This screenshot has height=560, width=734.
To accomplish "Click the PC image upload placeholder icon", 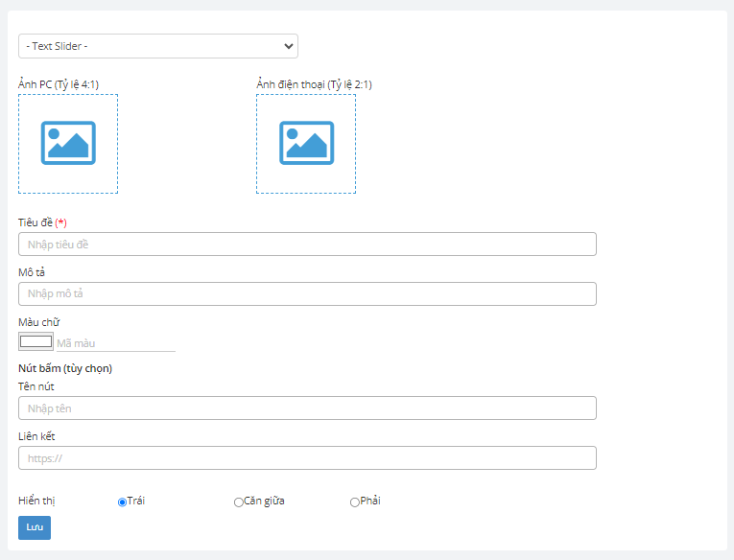I will coord(68,143).
